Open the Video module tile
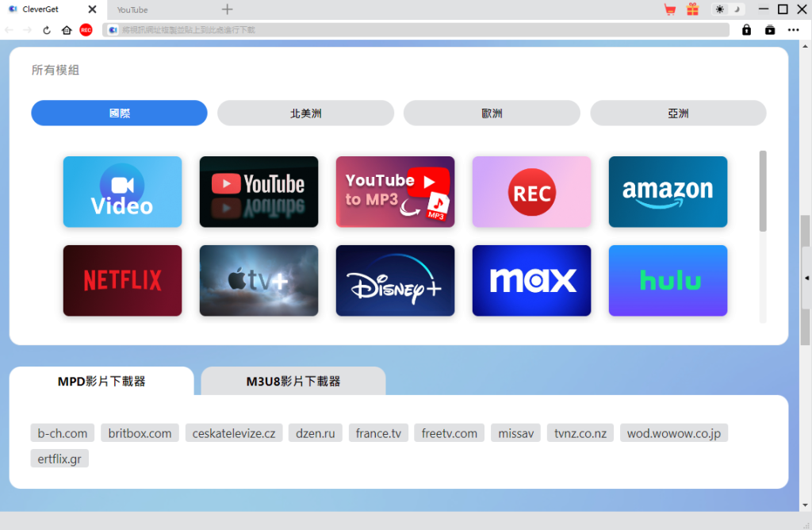Screen dimensions: 812x530 pos(122,192)
